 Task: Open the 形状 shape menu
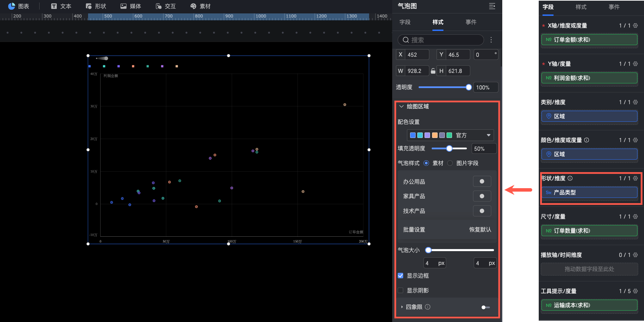(x=96, y=6)
